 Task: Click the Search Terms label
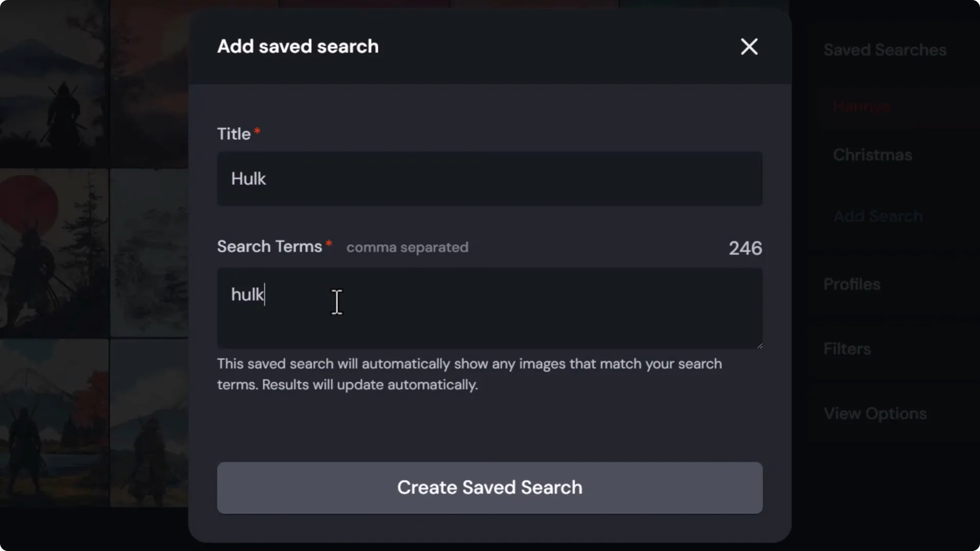tap(269, 246)
